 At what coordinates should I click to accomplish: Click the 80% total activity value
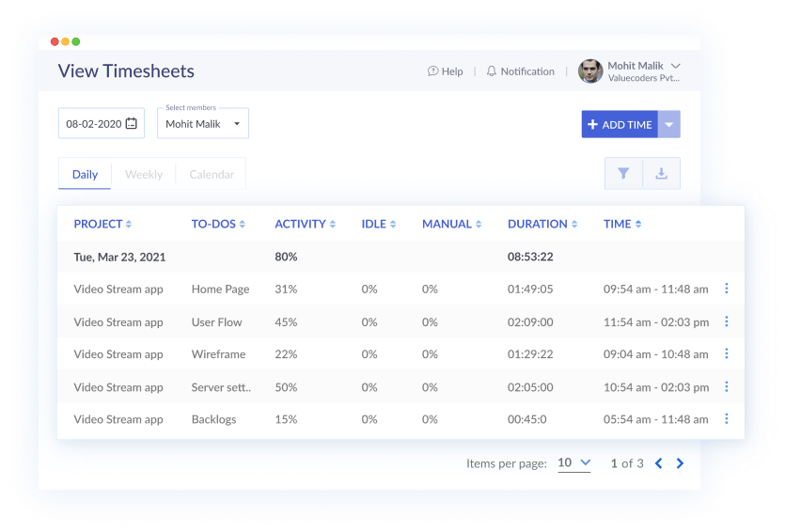286,257
